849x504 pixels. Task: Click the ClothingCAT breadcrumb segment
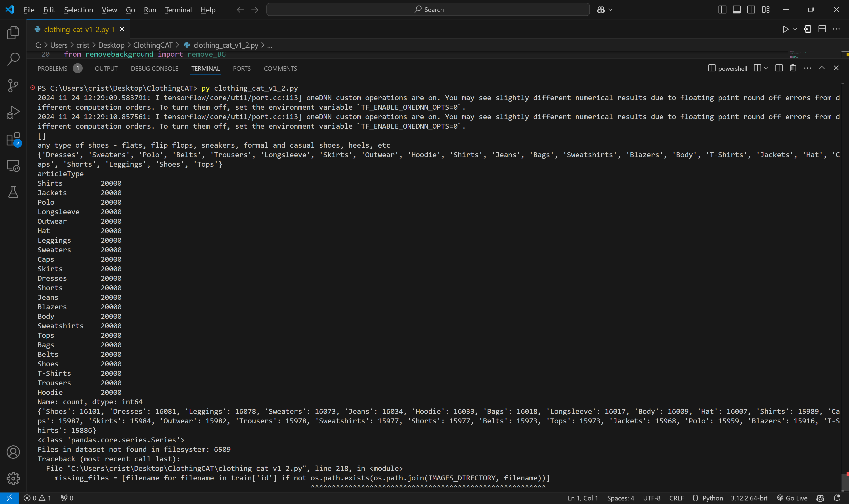click(x=153, y=45)
